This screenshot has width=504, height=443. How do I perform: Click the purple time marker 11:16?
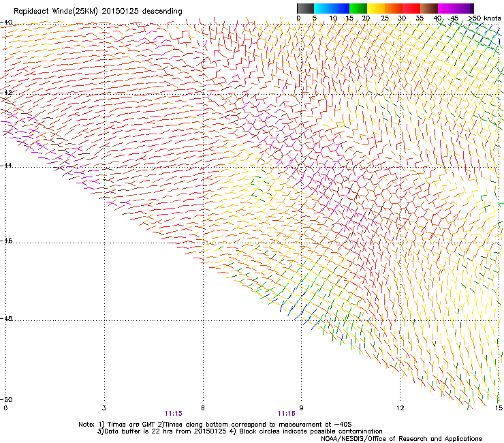click(x=286, y=414)
